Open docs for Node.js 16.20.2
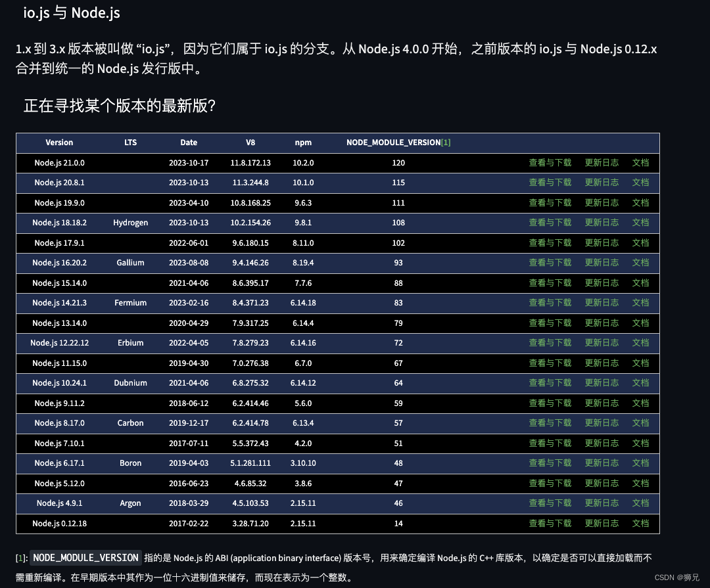The image size is (710, 588). [x=640, y=263]
